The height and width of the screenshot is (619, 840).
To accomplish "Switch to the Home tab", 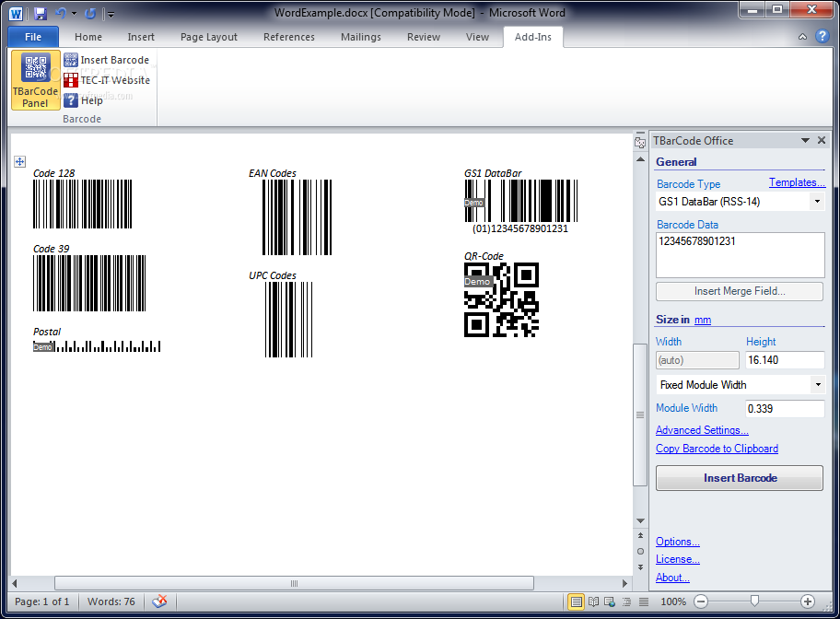I will (x=88, y=37).
